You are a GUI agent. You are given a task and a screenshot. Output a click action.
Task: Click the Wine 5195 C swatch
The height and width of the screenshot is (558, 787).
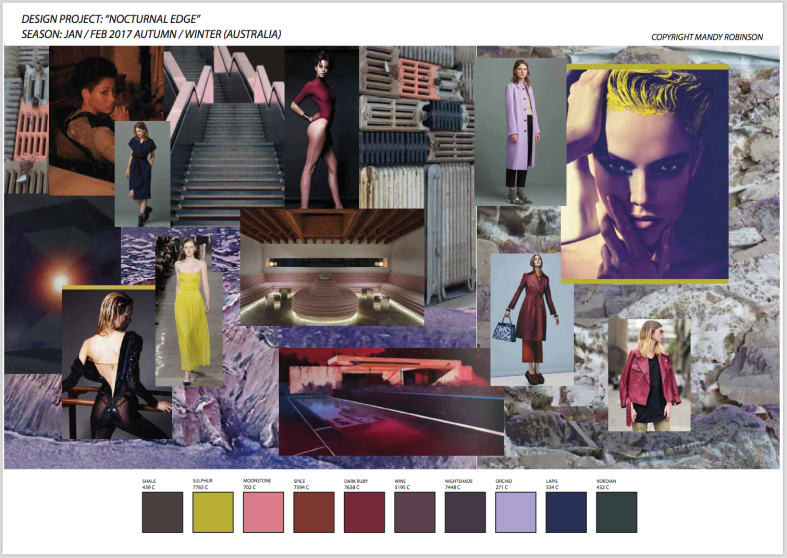[415, 512]
